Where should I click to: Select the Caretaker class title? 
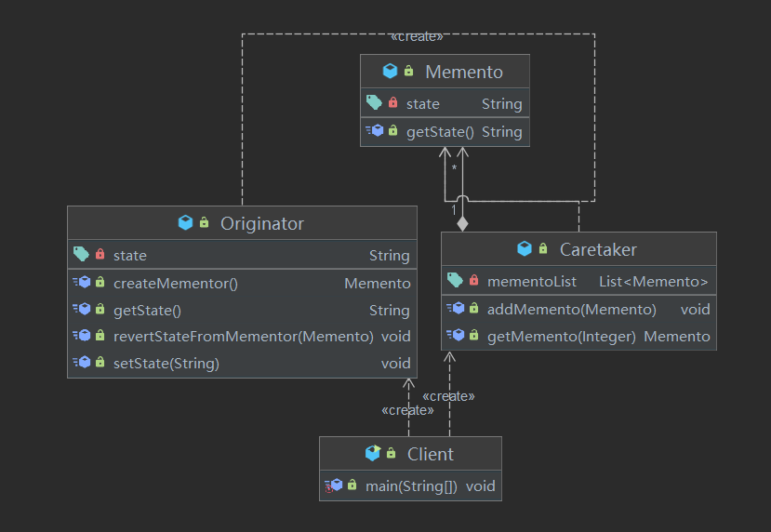pyautogui.click(x=598, y=250)
